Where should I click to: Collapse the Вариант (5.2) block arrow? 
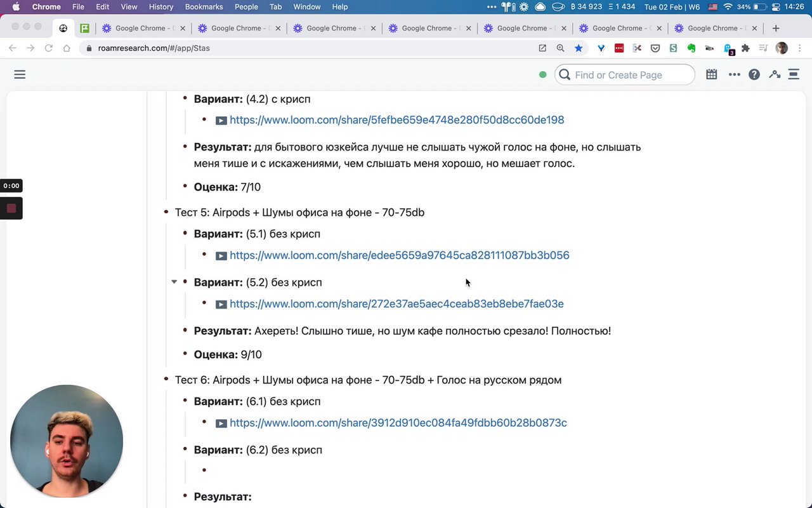(174, 282)
